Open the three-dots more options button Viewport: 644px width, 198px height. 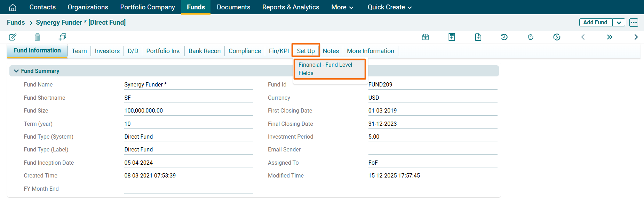[634, 23]
